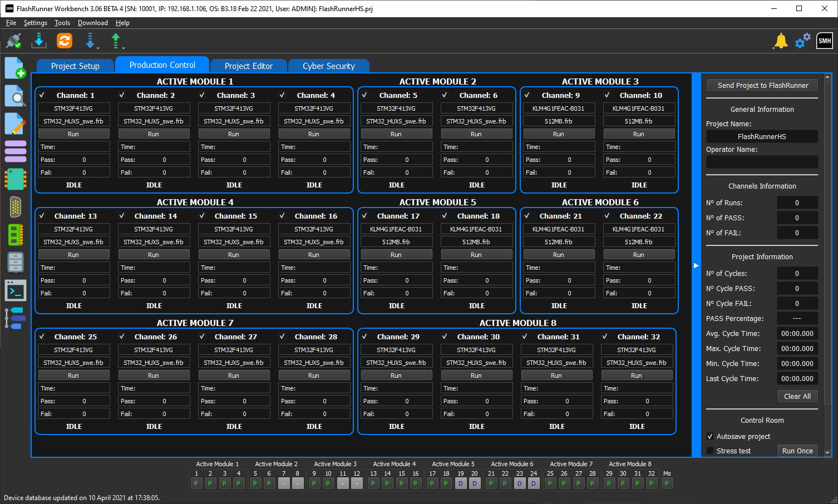This screenshot has width=838, height=504.
Task: Click the new project file icon
Action: (x=15, y=68)
